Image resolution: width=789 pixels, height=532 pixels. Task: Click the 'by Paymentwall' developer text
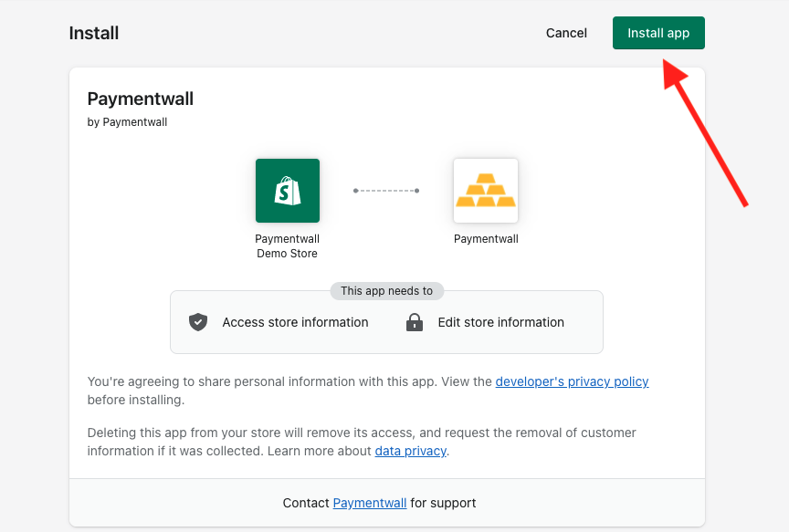127,122
